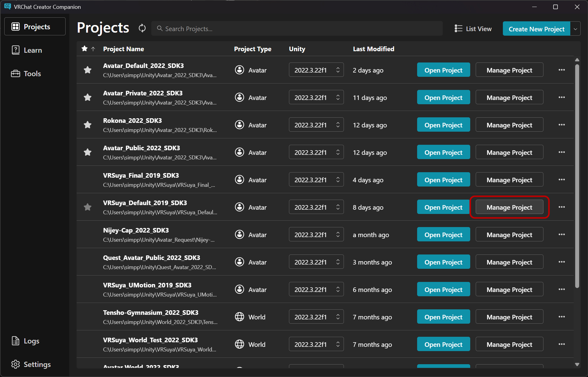Toggle favorite star for Avatar_Public_2022_SDK3
Screen dimensions: 588x377
pos(88,152)
